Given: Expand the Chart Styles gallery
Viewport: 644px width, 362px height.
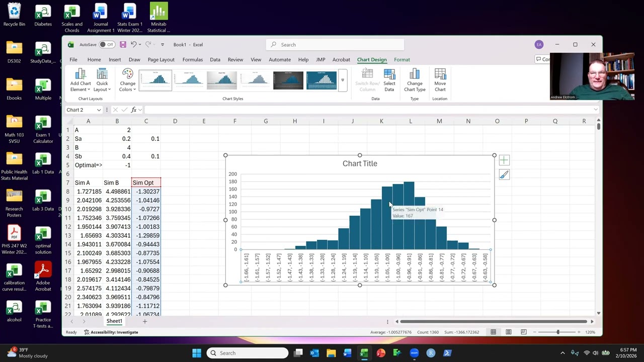Looking at the screenshot, I should 343,80.
